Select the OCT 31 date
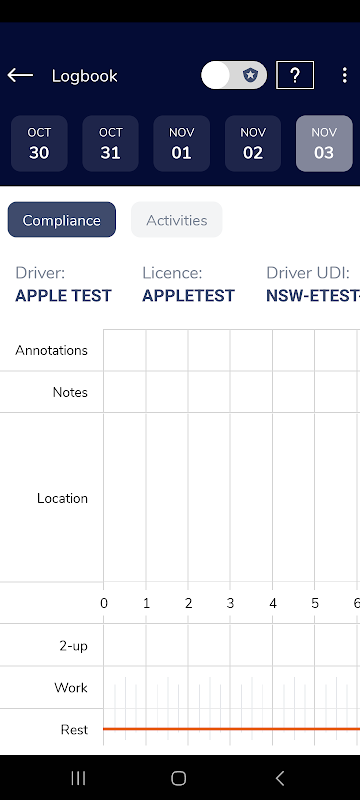Viewport: 360px width, 800px height. click(111, 143)
